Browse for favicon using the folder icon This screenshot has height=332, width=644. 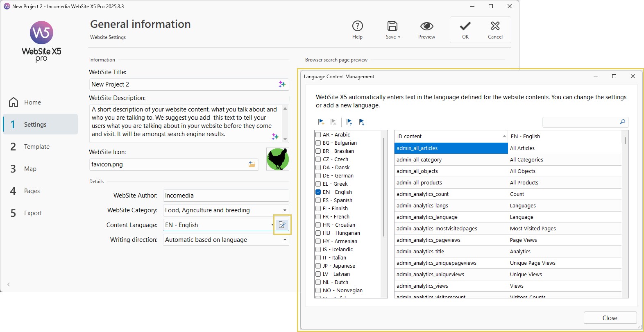tap(252, 164)
